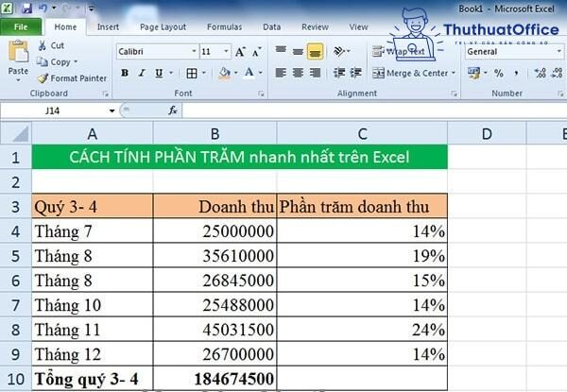Decrease font size with Shrink Font icon
567x392 pixels.
257,52
